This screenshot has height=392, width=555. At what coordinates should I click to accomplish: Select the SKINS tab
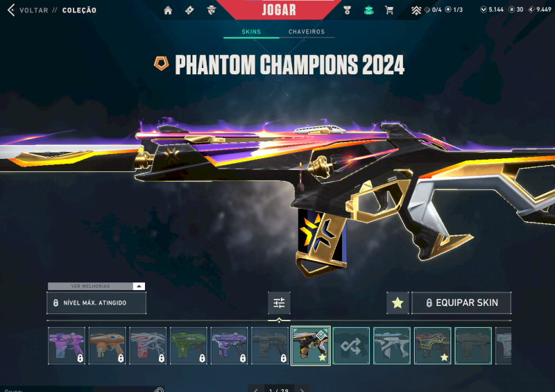pyautogui.click(x=251, y=31)
